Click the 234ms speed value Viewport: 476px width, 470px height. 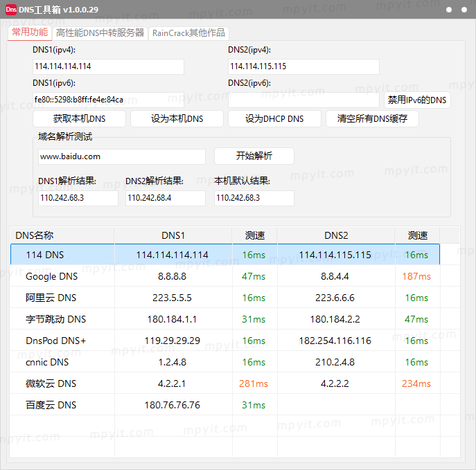coord(416,384)
